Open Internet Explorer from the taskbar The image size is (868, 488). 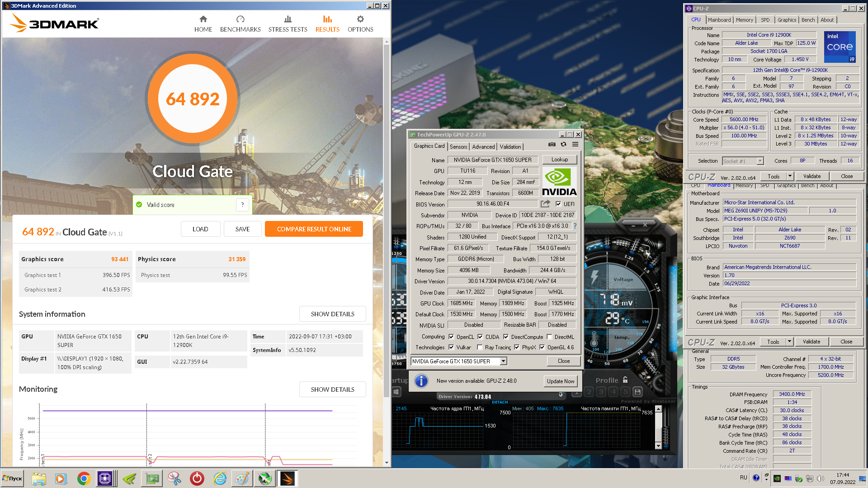[220, 479]
